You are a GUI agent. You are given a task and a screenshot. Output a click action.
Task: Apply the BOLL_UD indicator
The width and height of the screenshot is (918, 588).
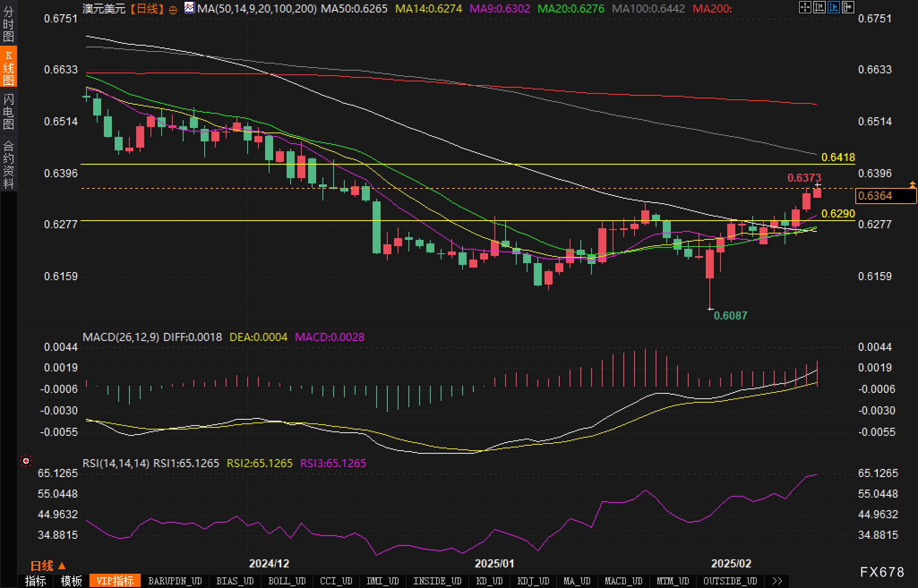pyautogui.click(x=287, y=581)
